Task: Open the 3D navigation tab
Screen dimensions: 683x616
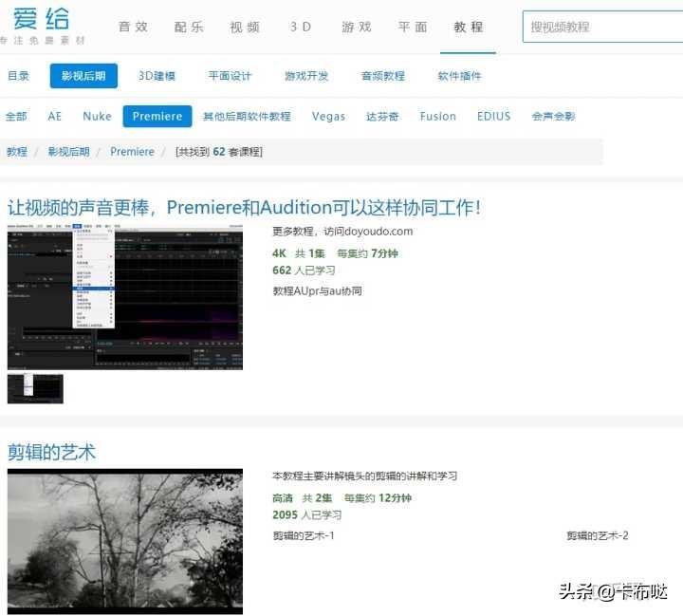Action: 301,27
